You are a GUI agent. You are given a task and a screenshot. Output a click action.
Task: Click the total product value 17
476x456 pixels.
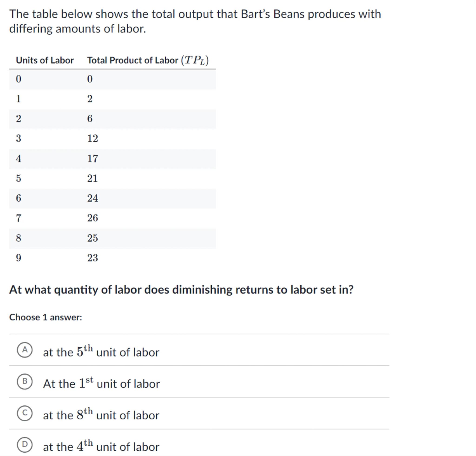[93, 159]
